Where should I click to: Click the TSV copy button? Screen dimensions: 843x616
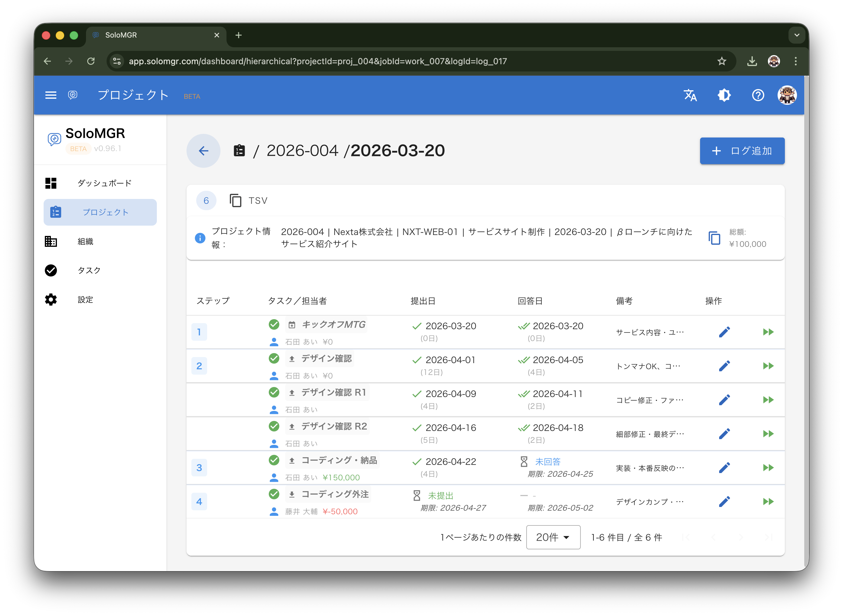pos(249,200)
